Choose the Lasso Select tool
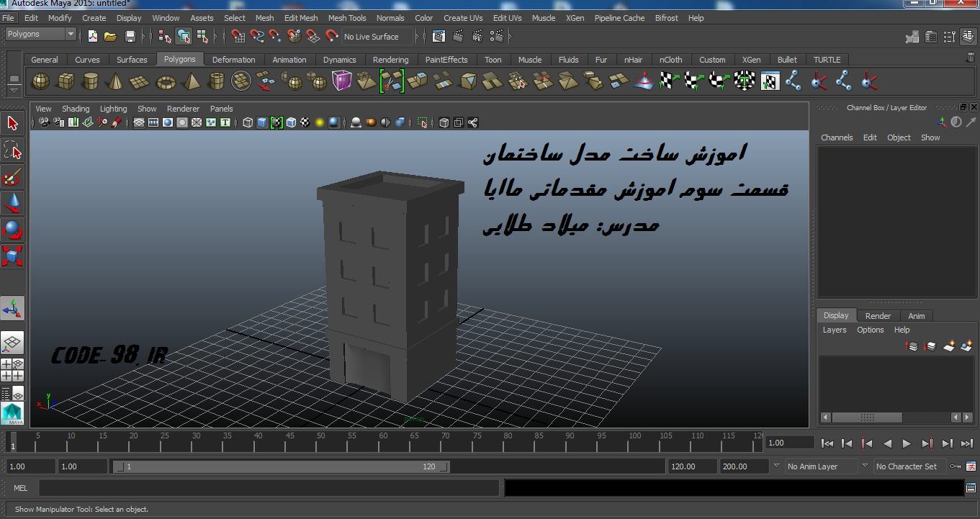Viewport: 980px width, 519px height. [x=13, y=150]
